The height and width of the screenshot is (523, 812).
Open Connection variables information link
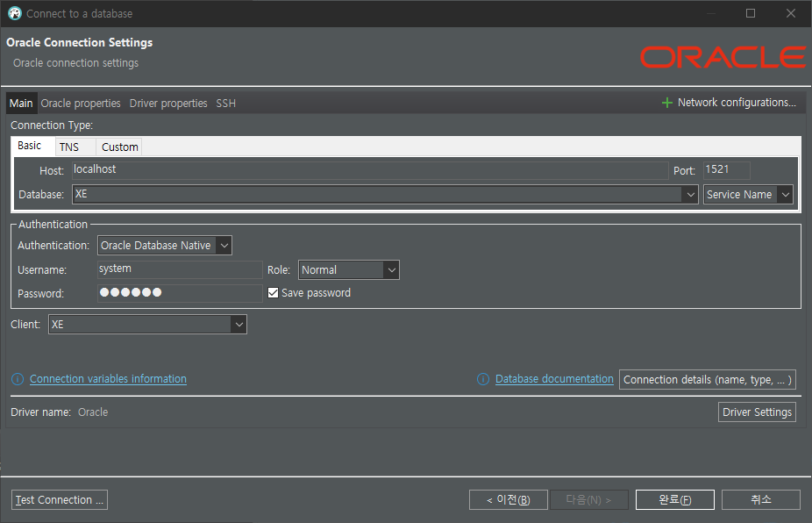108,379
